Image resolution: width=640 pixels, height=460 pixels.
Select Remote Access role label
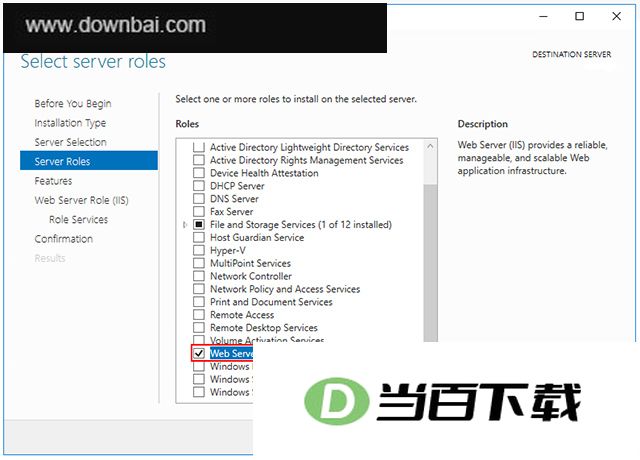[x=242, y=315]
